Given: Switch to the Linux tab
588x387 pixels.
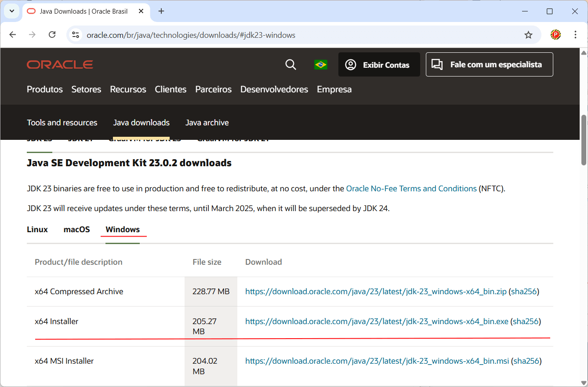Looking at the screenshot, I should click(x=37, y=230).
